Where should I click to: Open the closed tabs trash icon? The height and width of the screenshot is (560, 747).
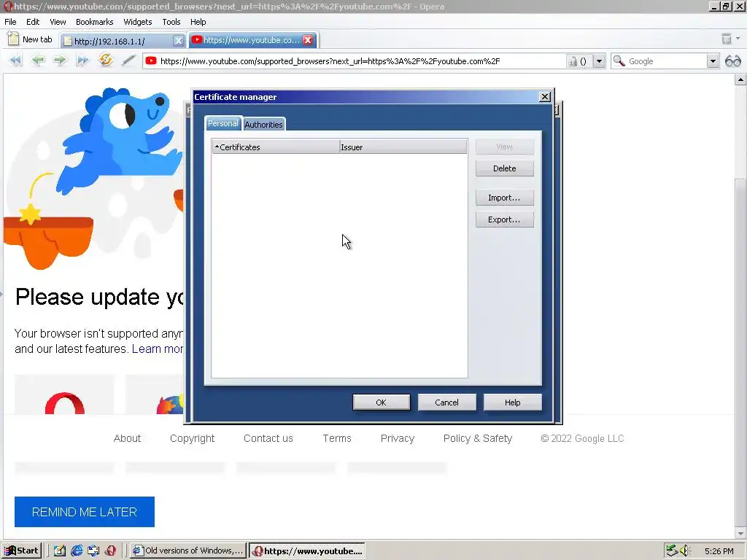(727, 39)
